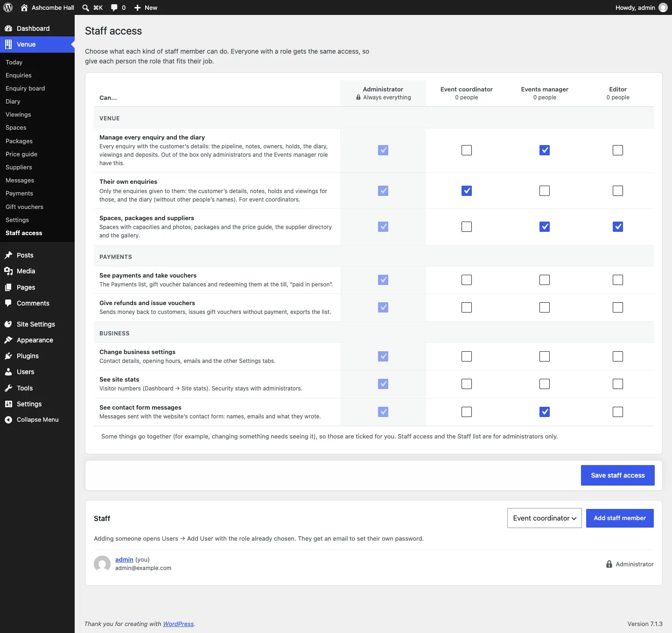Click the Pages icon in sidebar
The image size is (672, 633).
[8, 287]
